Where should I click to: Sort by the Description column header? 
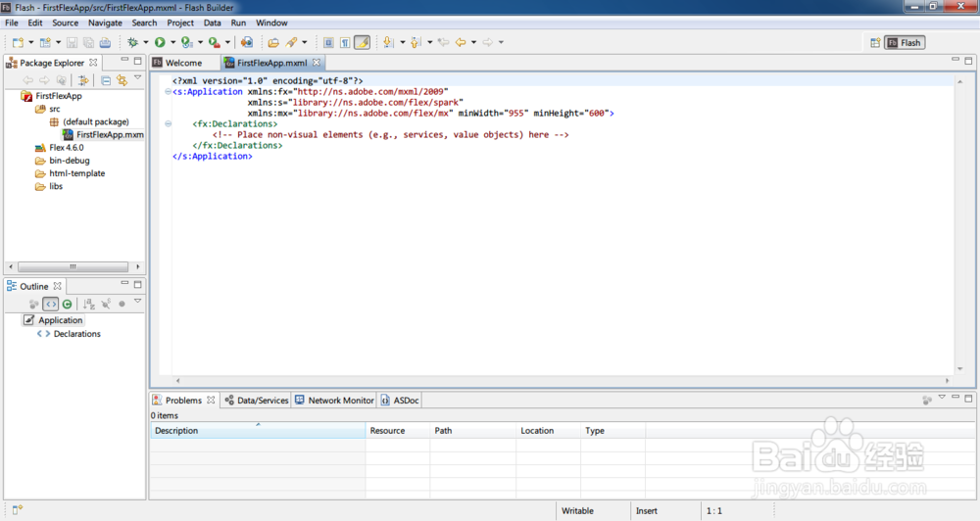click(x=258, y=431)
